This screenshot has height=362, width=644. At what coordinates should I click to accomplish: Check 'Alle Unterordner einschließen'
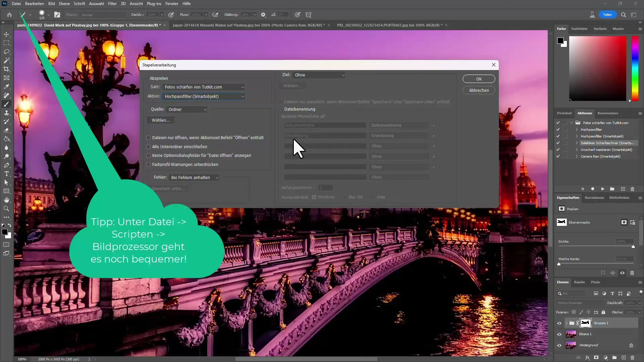pyautogui.click(x=148, y=147)
